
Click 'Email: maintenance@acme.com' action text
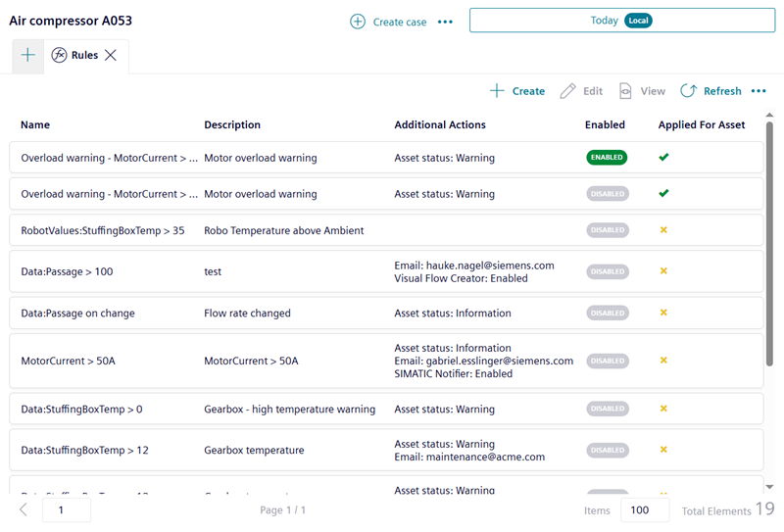469,457
